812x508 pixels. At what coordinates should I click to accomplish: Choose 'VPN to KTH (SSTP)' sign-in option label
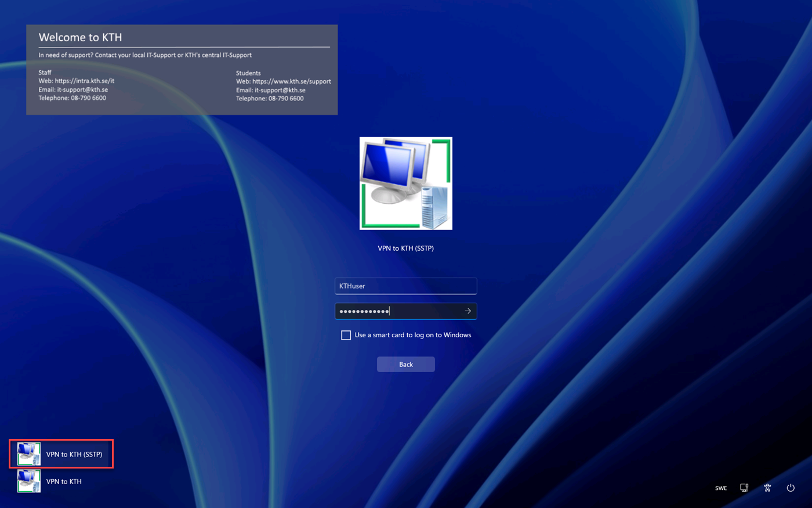[x=74, y=454]
